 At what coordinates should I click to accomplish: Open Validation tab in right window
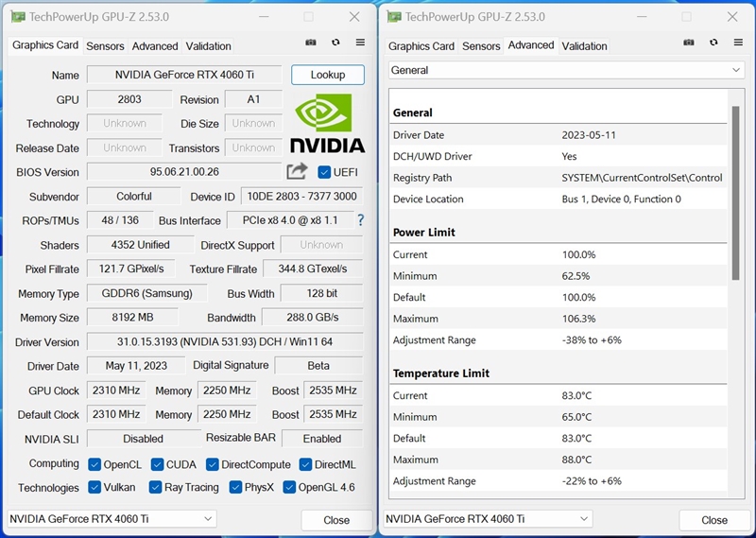coord(584,46)
